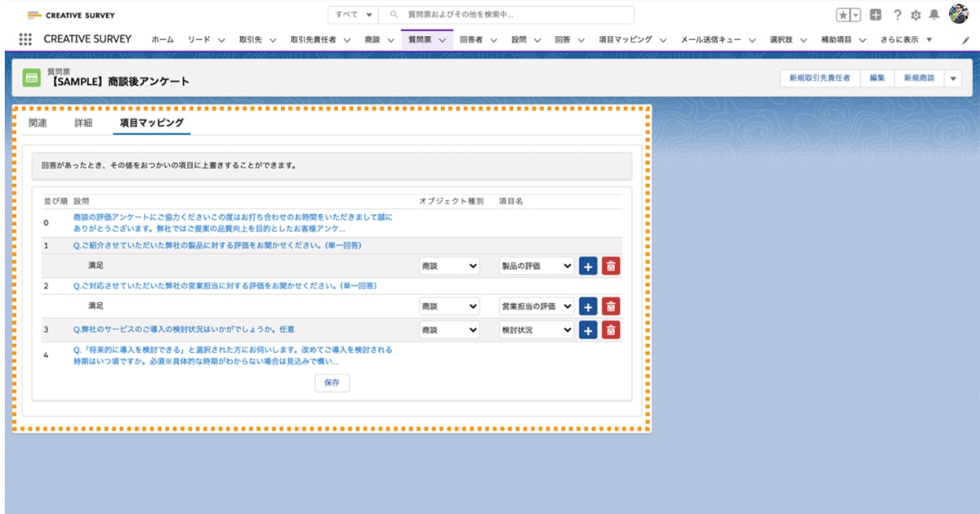The width and height of the screenshot is (980, 514).
Task: Switch to the 詳細 tab
Action: click(82, 120)
